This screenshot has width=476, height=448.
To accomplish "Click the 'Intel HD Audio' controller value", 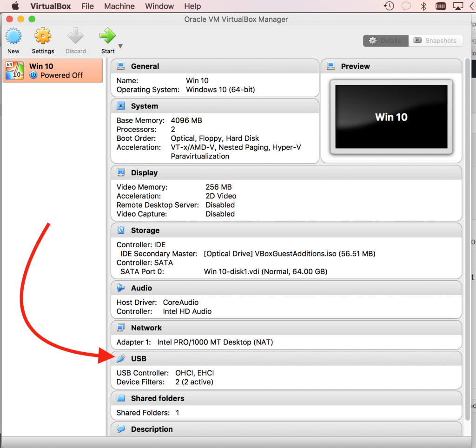I will tap(187, 311).
